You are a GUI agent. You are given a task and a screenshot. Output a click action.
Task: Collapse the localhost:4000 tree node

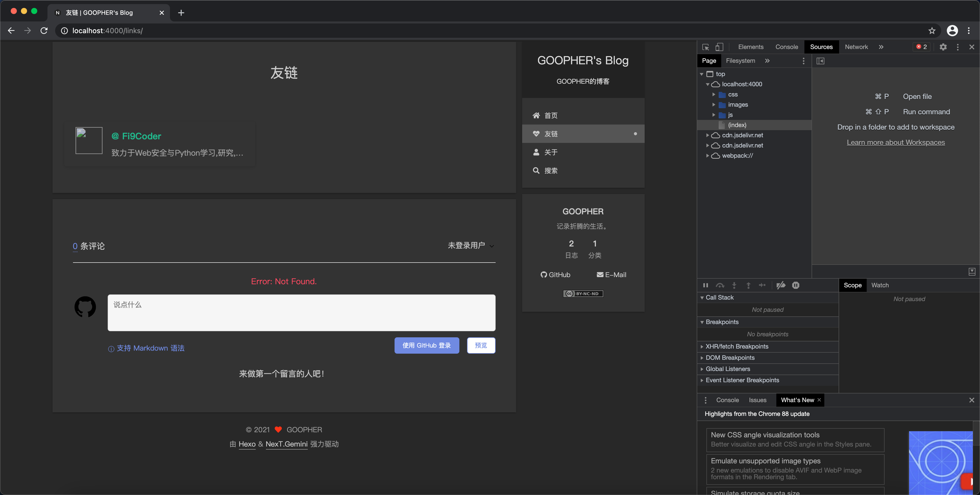[708, 84]
